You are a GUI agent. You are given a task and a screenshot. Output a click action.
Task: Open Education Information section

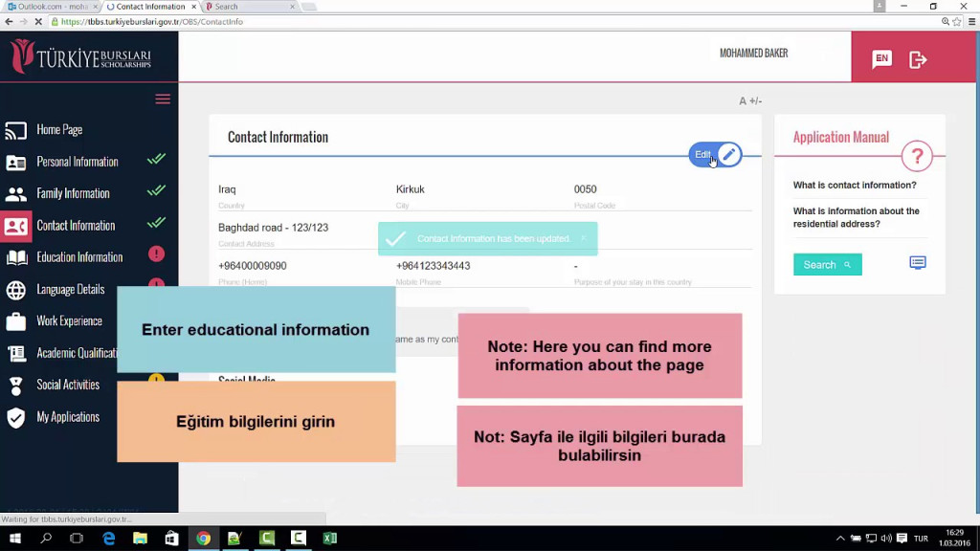pos(79,257)
